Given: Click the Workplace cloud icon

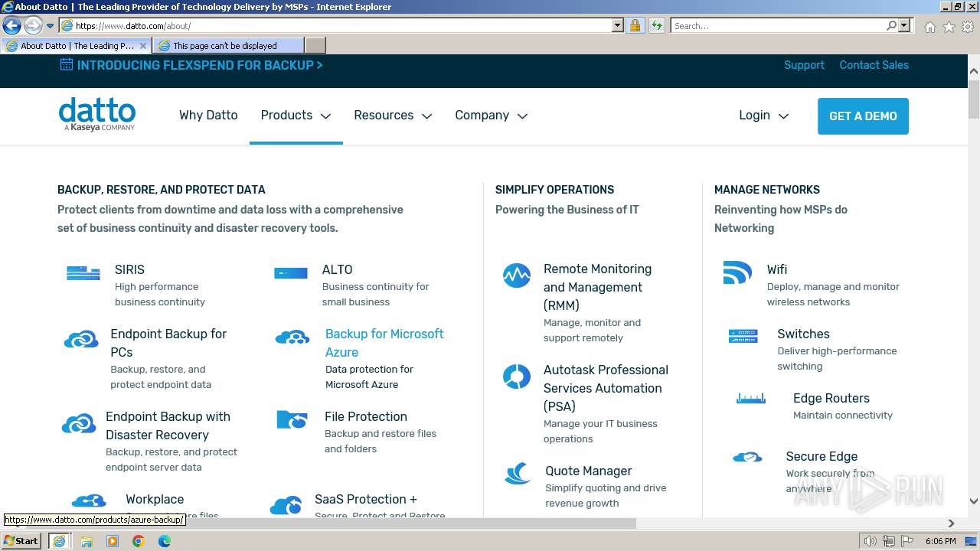Looking at the screenshot, I should 89,501.
